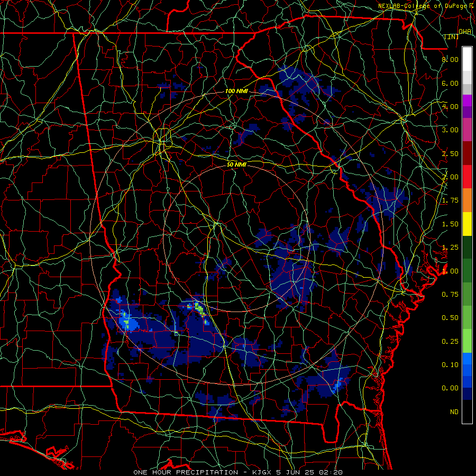Click the 0.50 legend value
Image resolution: width=476 pixels, height=476 pixels.
(450, 318)
